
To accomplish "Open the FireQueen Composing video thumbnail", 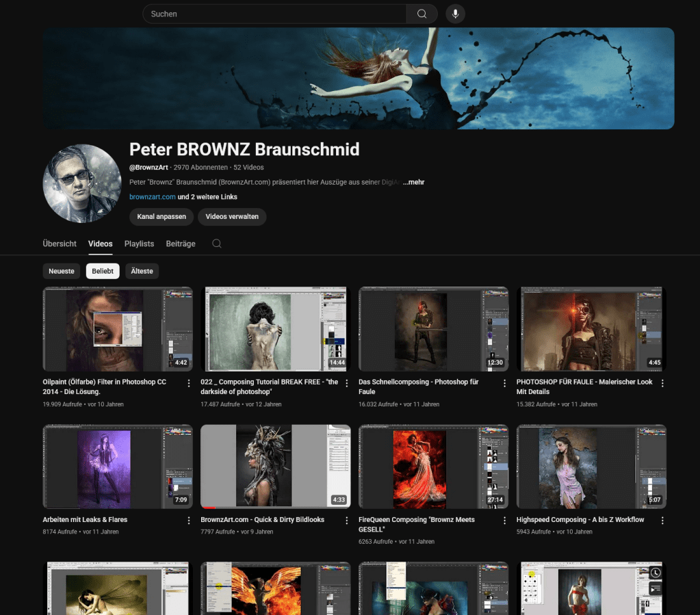I will [x=433, y=467].
